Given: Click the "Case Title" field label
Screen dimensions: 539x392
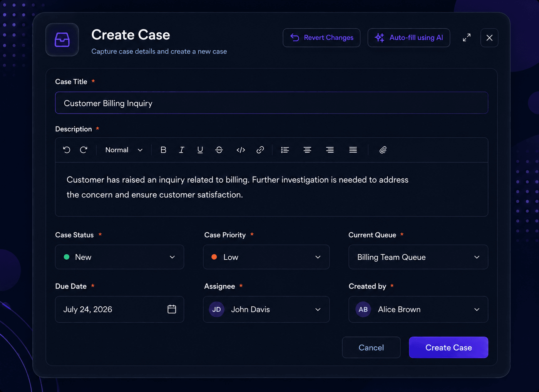Looking at the screenshot, I should click(71, 82).
